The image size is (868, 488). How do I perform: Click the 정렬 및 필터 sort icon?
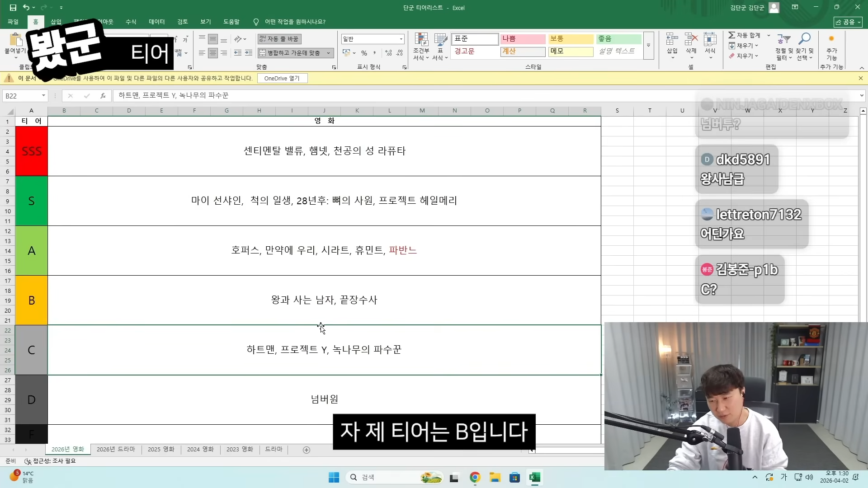click(784, 46)
